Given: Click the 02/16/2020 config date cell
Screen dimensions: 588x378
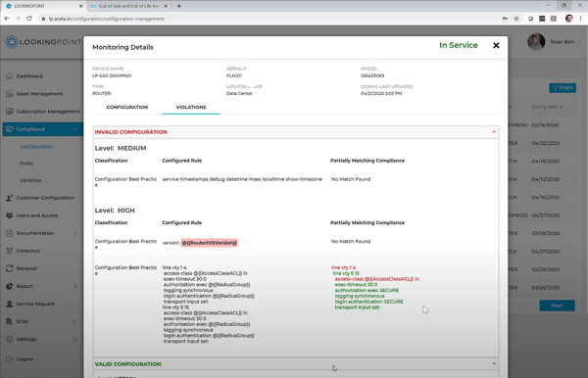Looking at the screenshot, I should tap(546, 125).
